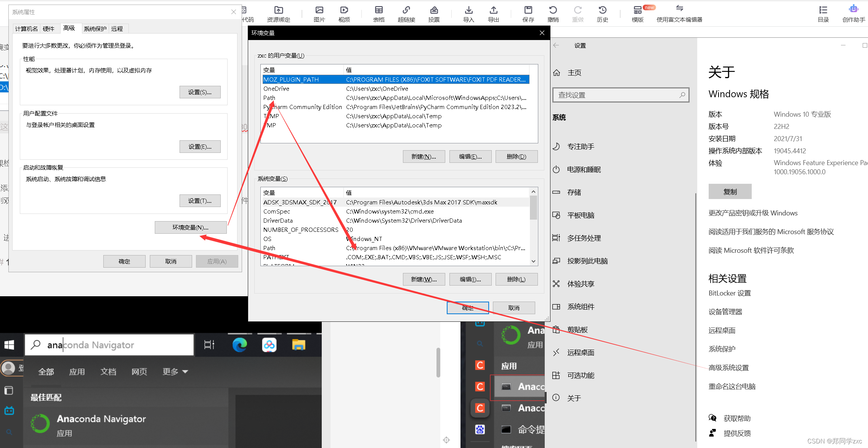
Task: Click the 资源绑定 toolbar icon
Action: point(279,14)
